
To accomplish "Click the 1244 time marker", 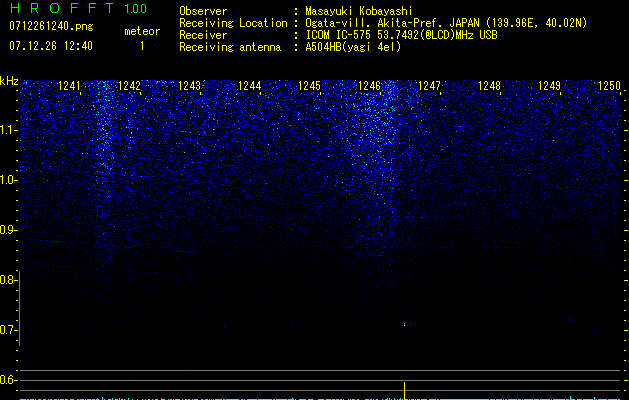I will coord(250,86).
